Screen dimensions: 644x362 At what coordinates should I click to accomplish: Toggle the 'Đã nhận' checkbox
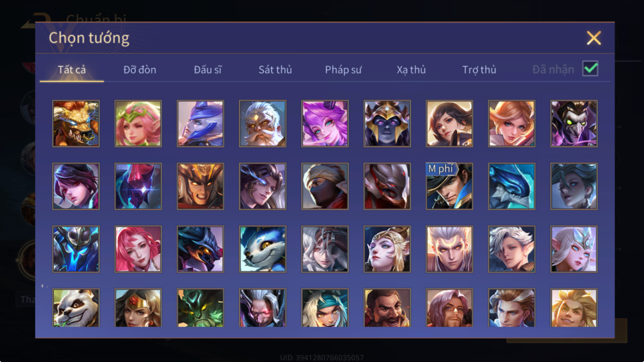pyautogui.click(x=590, y=69)
